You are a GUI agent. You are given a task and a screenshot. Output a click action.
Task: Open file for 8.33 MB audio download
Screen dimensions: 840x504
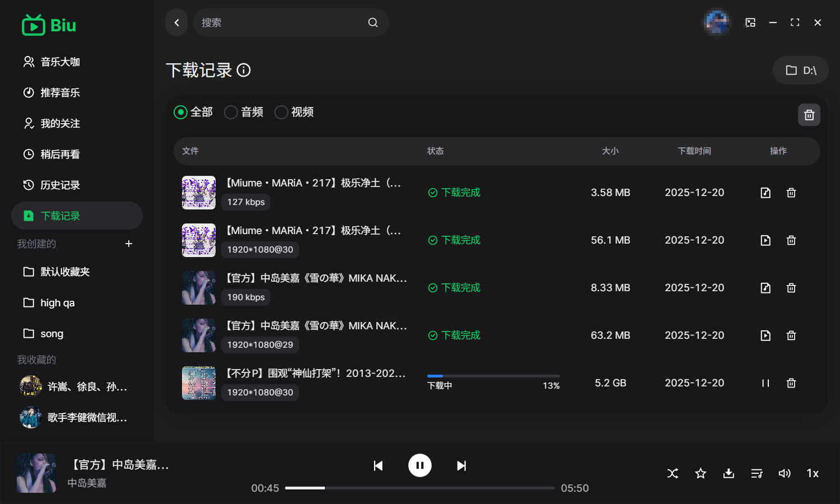766,288
